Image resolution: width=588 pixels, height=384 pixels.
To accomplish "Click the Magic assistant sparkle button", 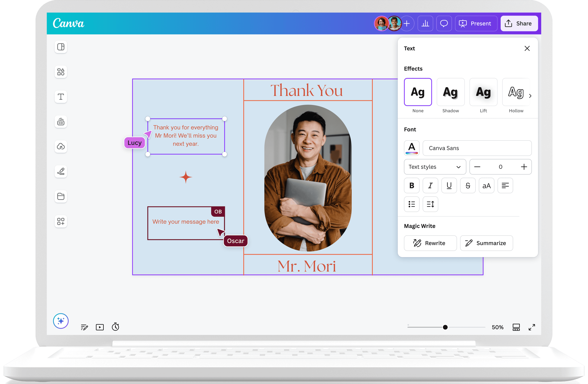I will click(61, 321).
